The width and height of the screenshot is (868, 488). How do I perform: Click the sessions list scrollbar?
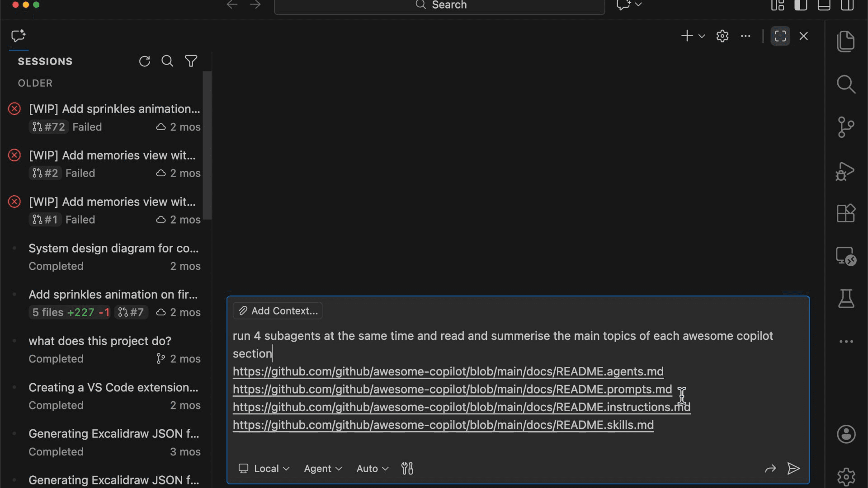(x=207, y=145)
